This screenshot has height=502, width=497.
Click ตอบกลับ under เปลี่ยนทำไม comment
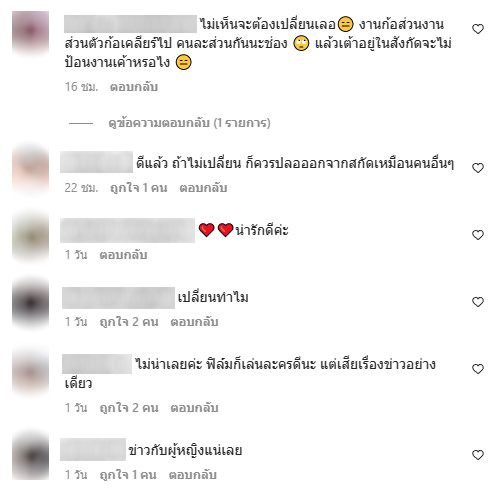click(x=194, y=322)
